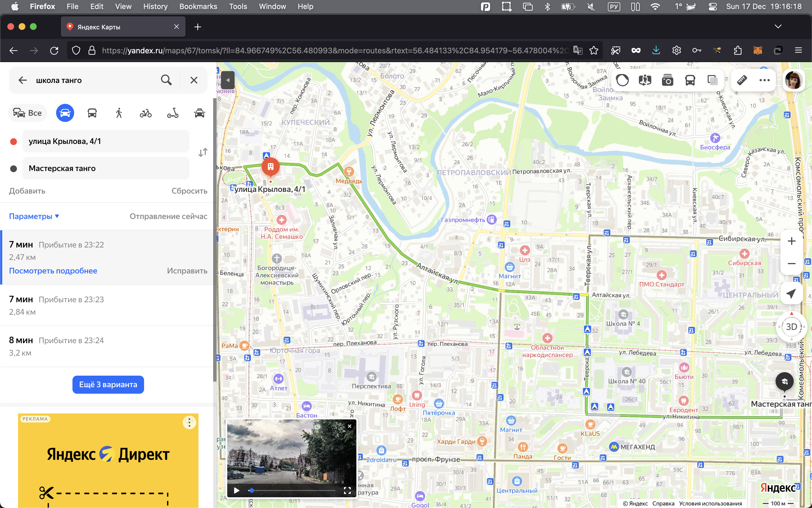Click the Биосфера place icon on the map
The width and height of the screenshot is (812, 508).
715,138
